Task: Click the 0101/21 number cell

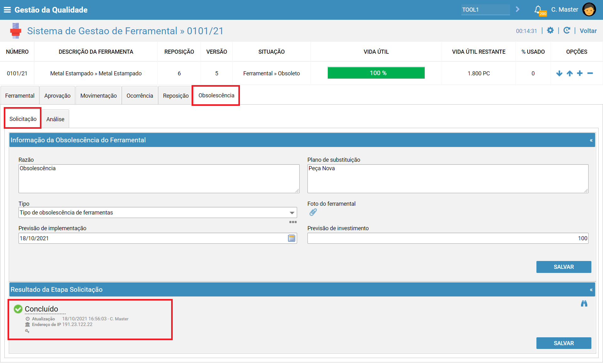Action: click(17, 73)
